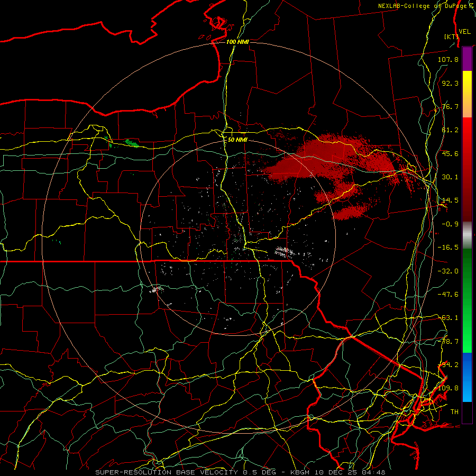Screen dimensions: 476x476
Task: Click the Super-Resolution Base Velocity caption
Action: 241,472
